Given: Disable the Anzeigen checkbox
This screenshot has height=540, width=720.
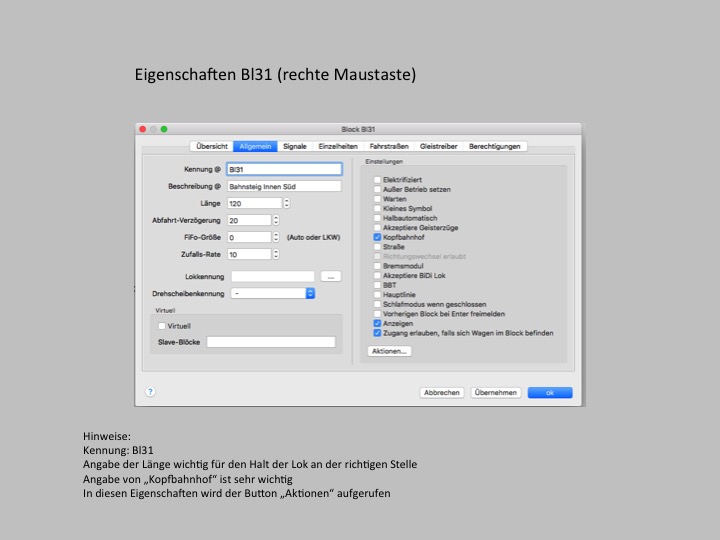Looking at the screenshot, I should click(377, 323).
